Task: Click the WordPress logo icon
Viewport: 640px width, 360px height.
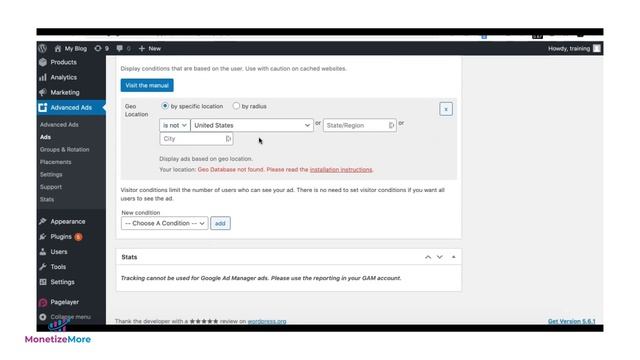Action: (42, 48)
